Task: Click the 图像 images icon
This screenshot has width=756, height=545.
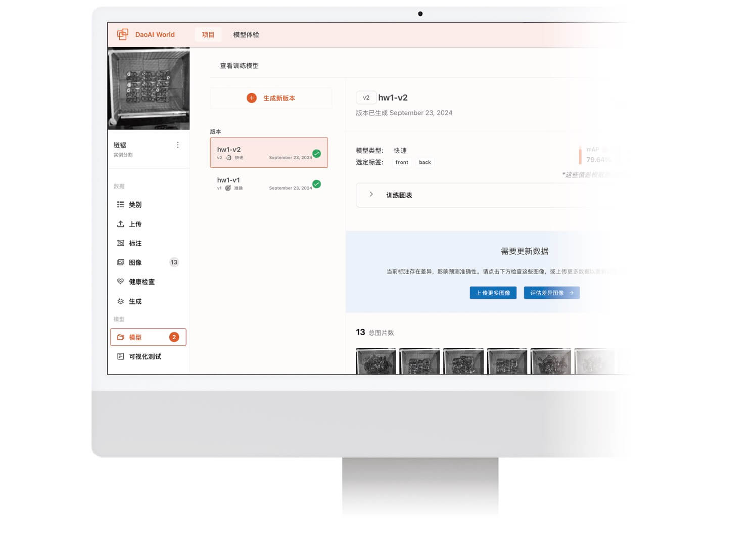Action: (120, 262)
